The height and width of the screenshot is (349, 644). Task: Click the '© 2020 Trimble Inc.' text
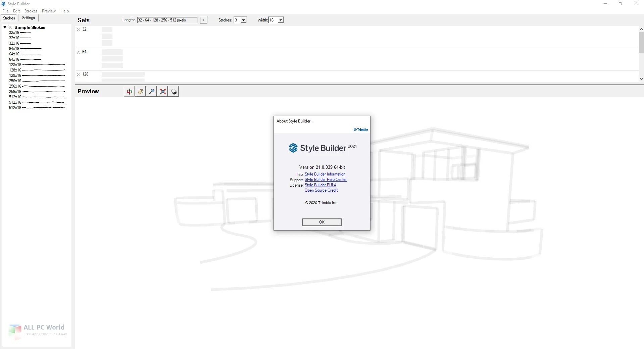pos(321,203)
